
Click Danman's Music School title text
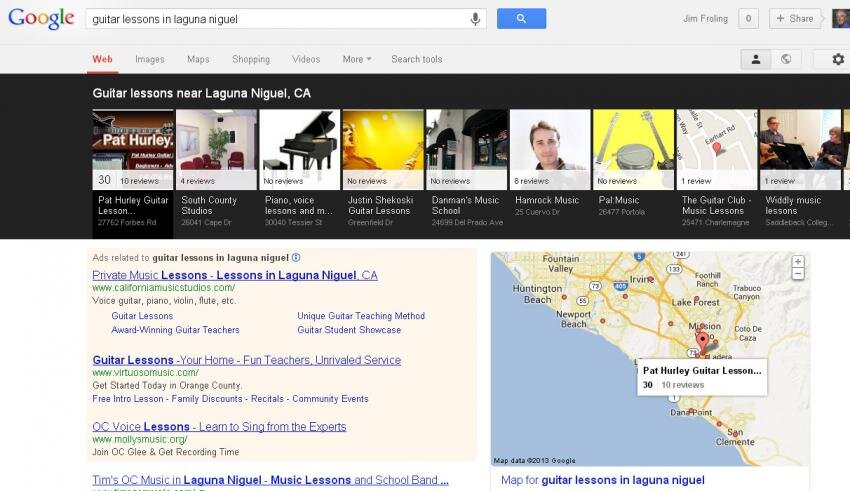pos(465,205)
